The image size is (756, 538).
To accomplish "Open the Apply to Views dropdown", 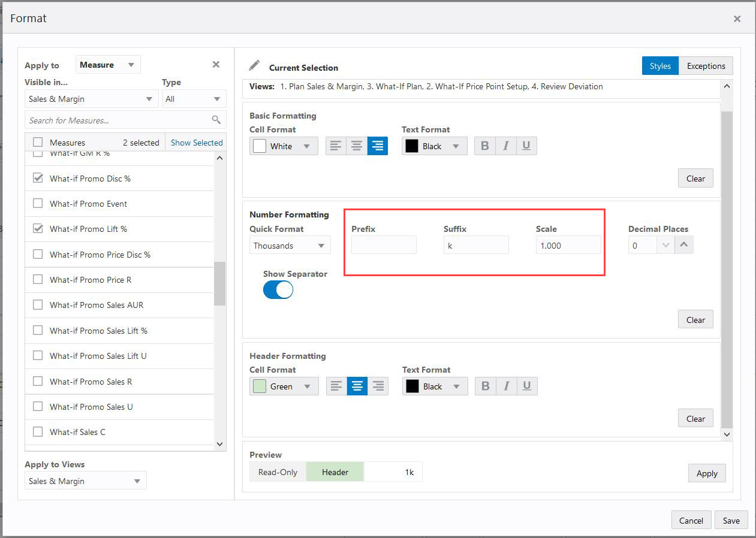I will 86,481.
